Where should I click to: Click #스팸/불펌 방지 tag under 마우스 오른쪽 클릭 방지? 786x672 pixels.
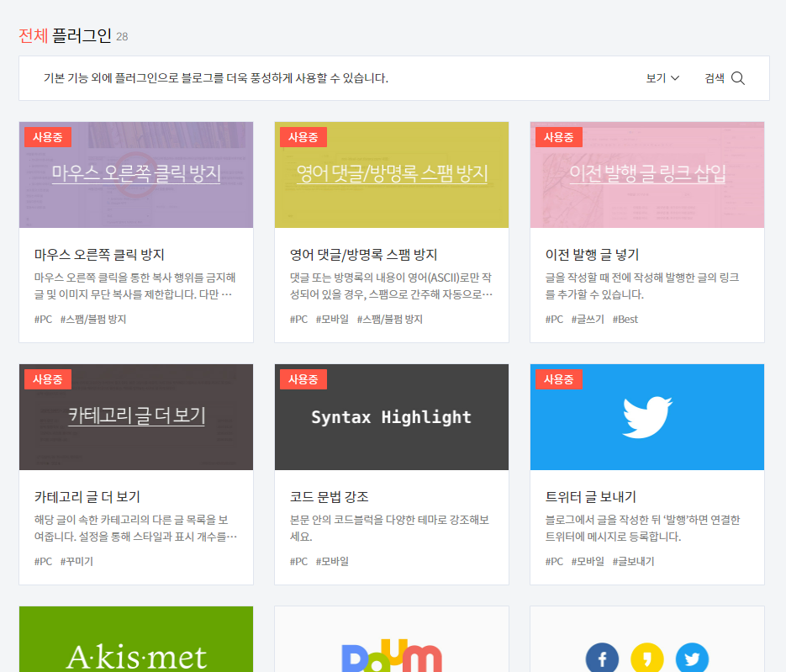click(x=93, y=320)
